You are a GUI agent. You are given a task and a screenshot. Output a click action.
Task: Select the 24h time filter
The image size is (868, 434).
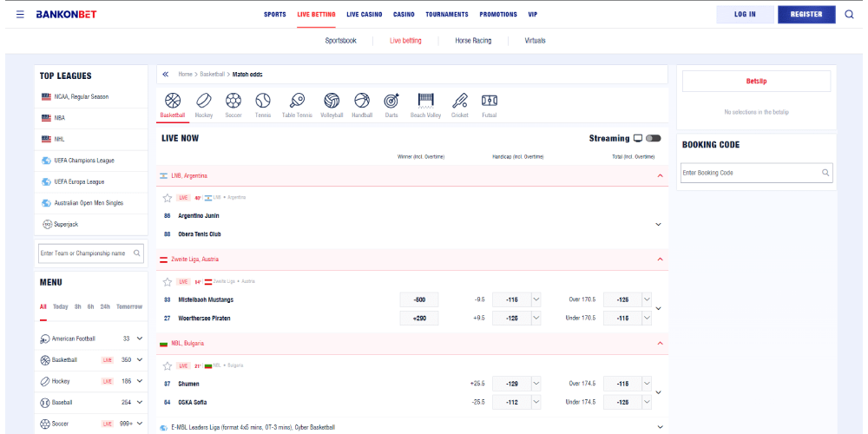click(105, 306)
